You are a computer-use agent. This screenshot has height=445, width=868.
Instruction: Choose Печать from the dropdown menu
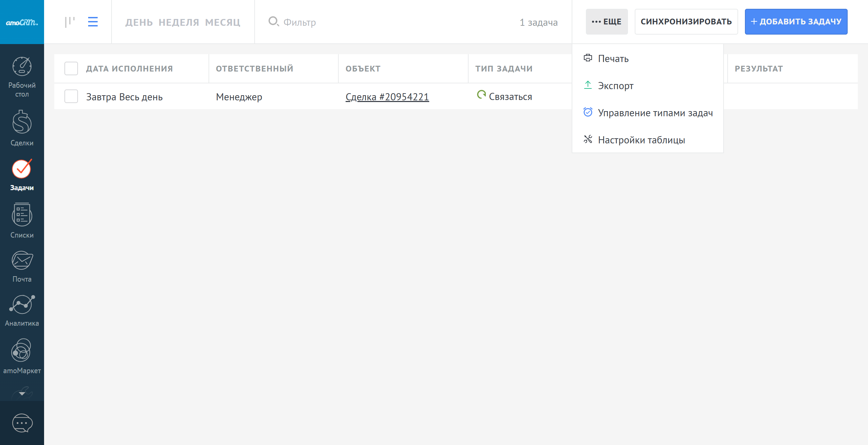coord(613,59)
